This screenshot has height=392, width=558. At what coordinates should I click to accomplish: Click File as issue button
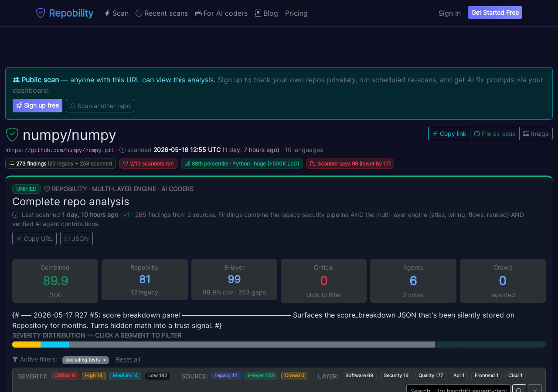pyautogui.click(x=495, y=134)
